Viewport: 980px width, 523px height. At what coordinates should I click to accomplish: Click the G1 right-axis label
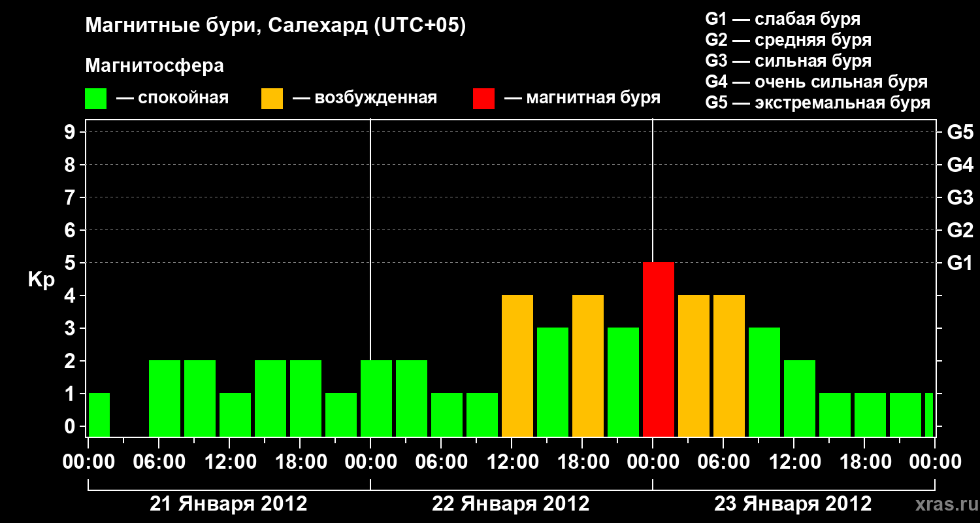(960, 263)
